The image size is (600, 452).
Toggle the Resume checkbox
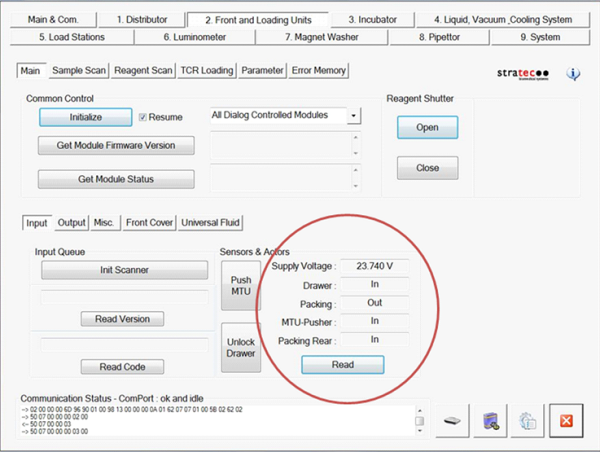tap(143, 117)
